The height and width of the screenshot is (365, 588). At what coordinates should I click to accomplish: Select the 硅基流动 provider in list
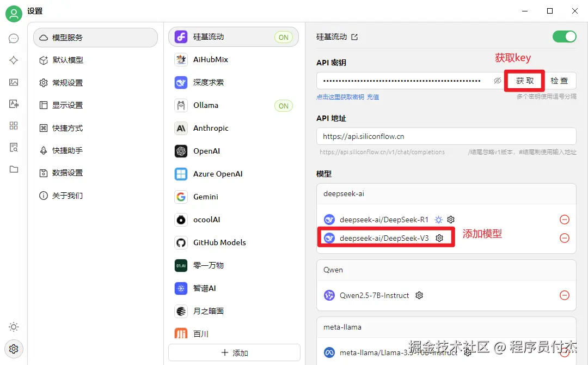[x=234, y=36]
